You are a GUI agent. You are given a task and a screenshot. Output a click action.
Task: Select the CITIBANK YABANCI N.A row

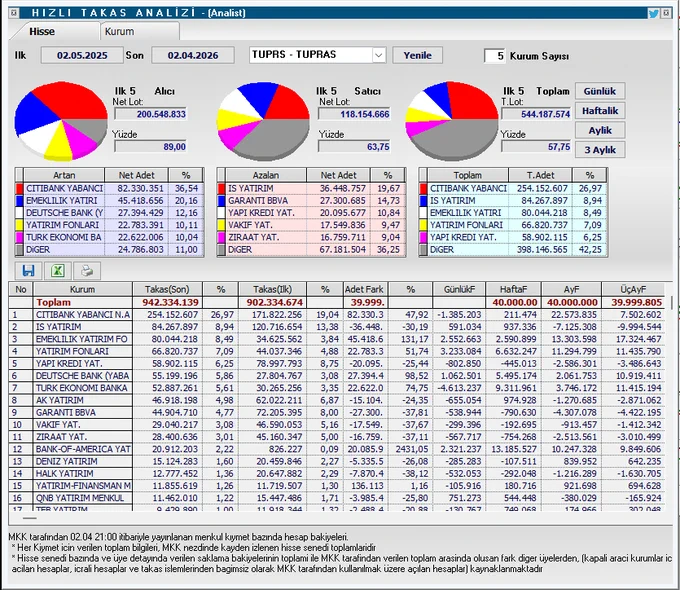(x=336, y=315)
